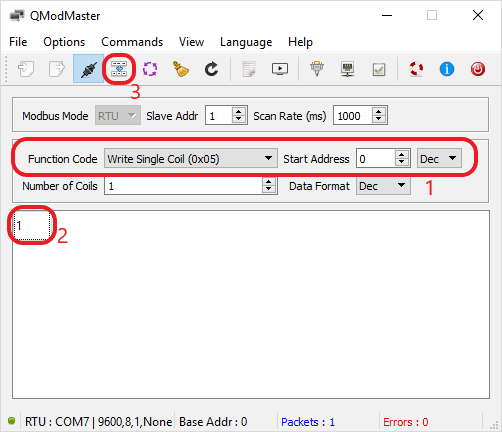
Task: Increase the Start Address value
Action: (402, 154)
